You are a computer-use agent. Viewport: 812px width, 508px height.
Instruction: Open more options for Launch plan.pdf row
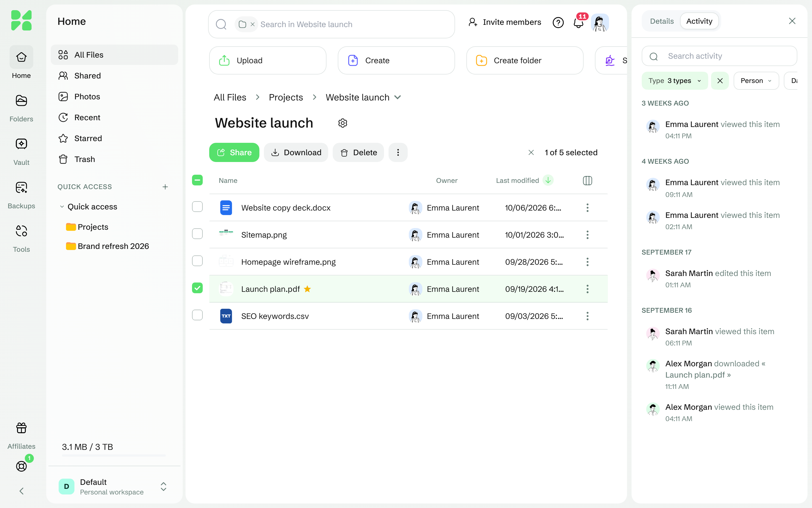coord(587,289)
